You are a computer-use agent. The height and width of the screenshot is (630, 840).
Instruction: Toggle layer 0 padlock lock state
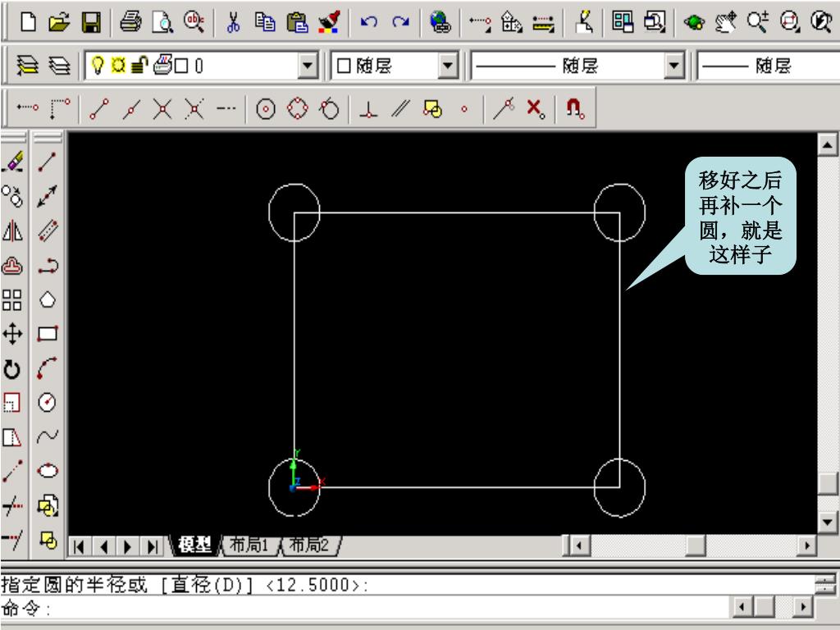pos(139,66)
